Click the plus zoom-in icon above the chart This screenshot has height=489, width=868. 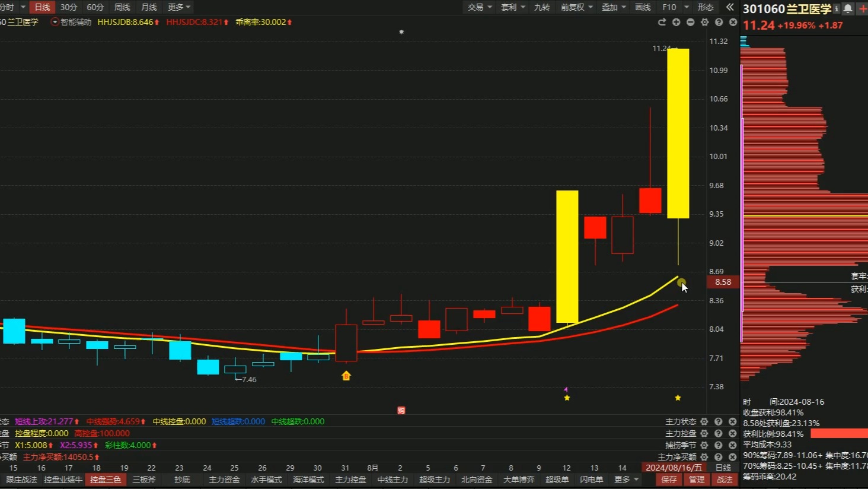[676, 22]
